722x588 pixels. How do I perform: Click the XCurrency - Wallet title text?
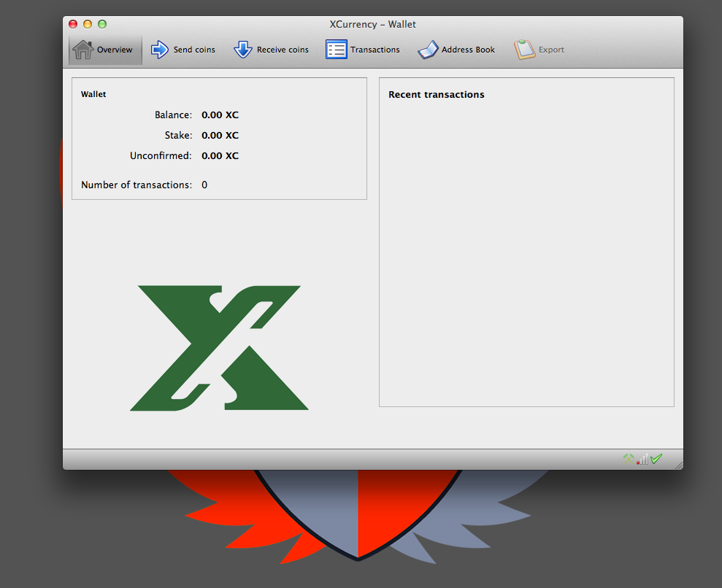(x=372, y=24)
